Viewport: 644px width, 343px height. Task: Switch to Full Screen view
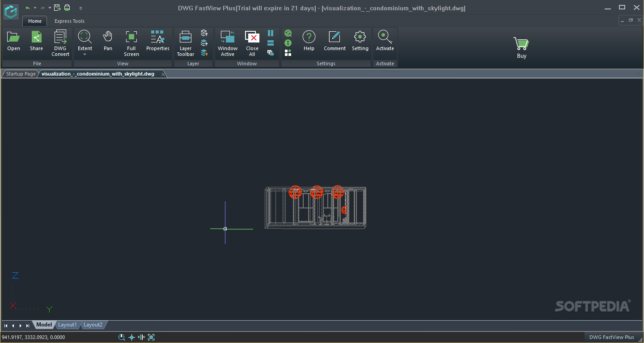click(x=131, y=43)
